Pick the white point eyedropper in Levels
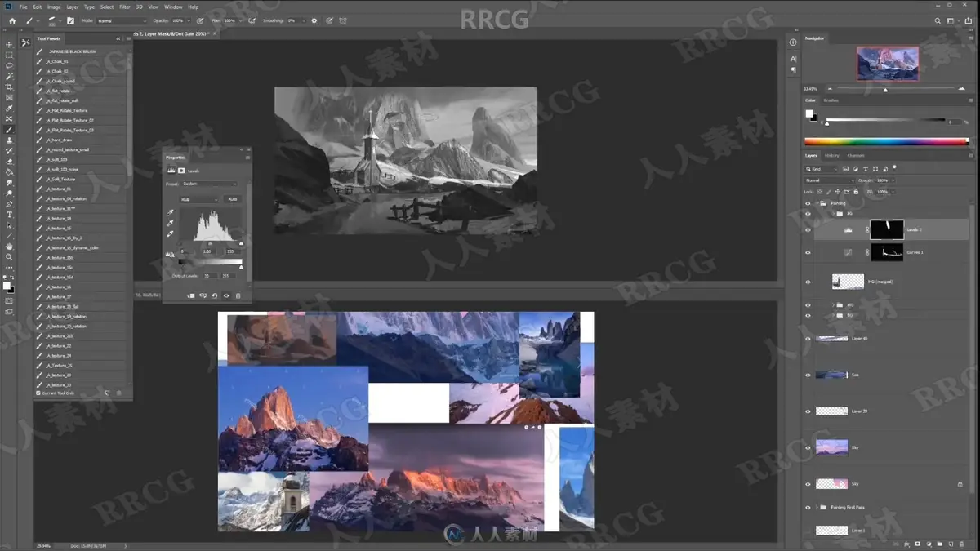The height and width of the screenshot is (551, 980). pyautogui.click(x=170, y=233)
